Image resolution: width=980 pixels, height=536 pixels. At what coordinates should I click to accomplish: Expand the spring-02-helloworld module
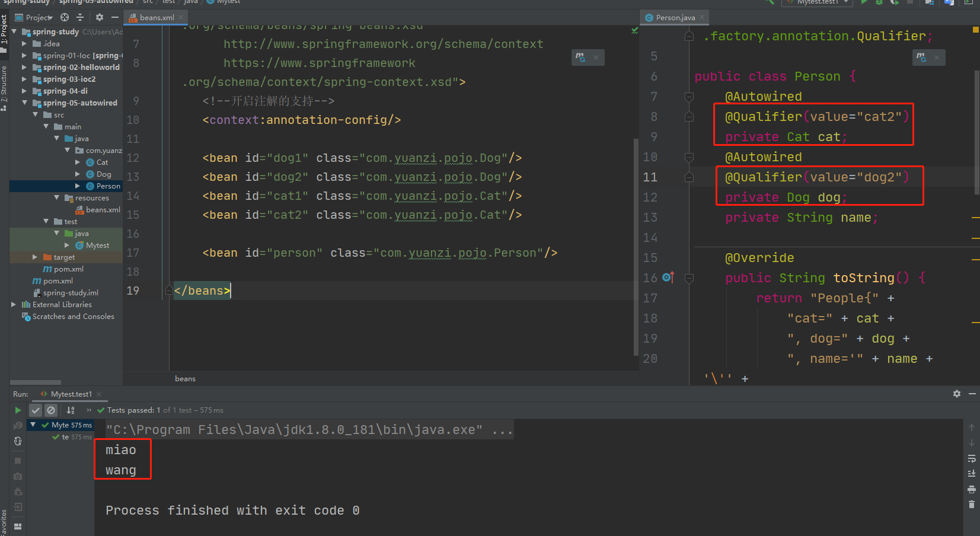24,68
